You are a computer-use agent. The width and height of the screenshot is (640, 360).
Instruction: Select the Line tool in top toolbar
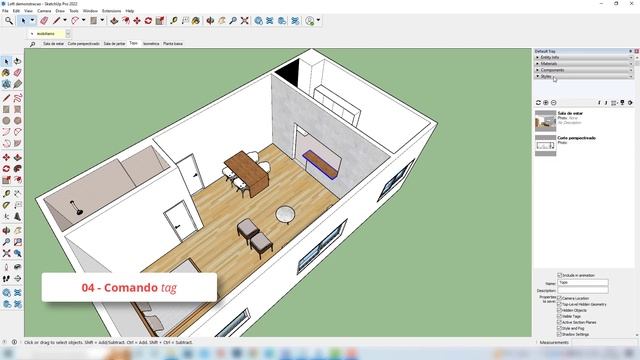pos(56,20)
